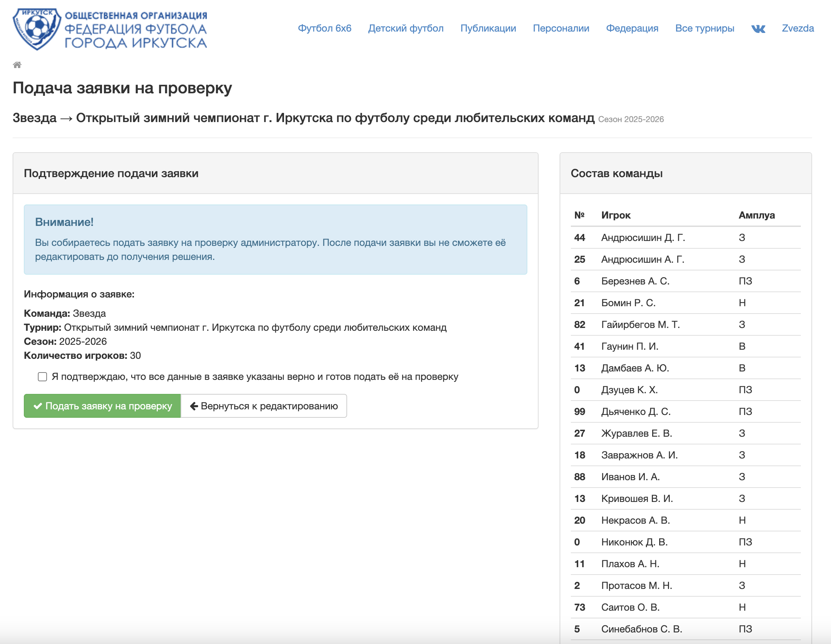
Task: Open the Детский футбол menu item
Action: click(406, 28)
